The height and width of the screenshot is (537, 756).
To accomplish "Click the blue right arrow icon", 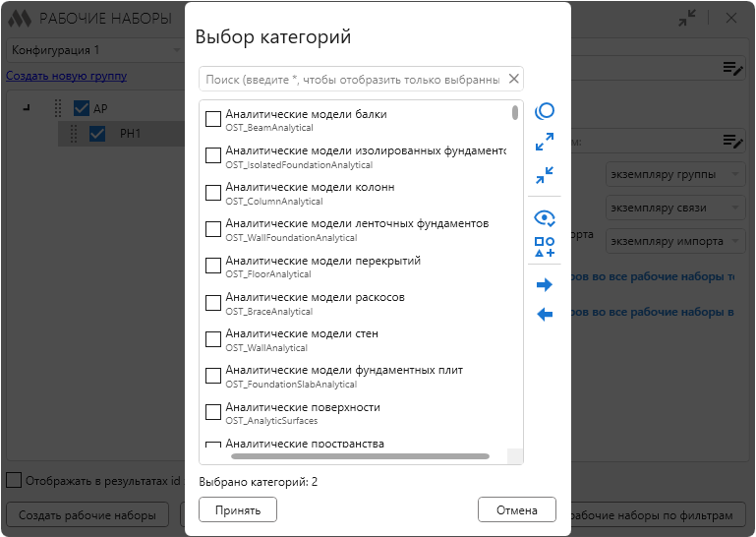I will 544,285.
